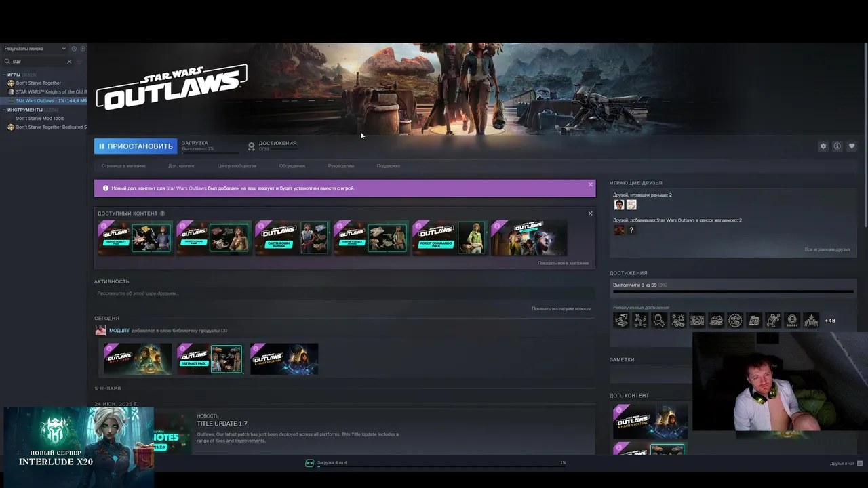Open the Hunter's Legacy Bundle DLC card
The width and height of the screenshot is (868, 488).
pos(370,238)
